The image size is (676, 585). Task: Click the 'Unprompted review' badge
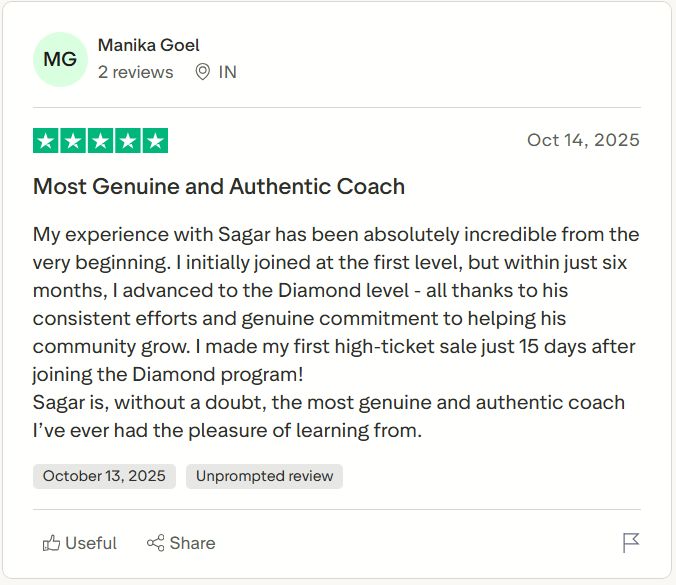(x=264, y=476)
